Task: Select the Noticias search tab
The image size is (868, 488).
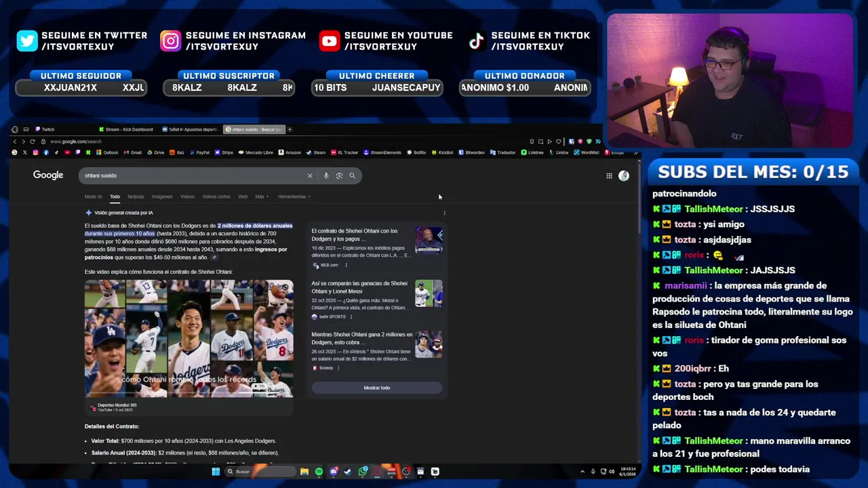Action: point(136,197)
